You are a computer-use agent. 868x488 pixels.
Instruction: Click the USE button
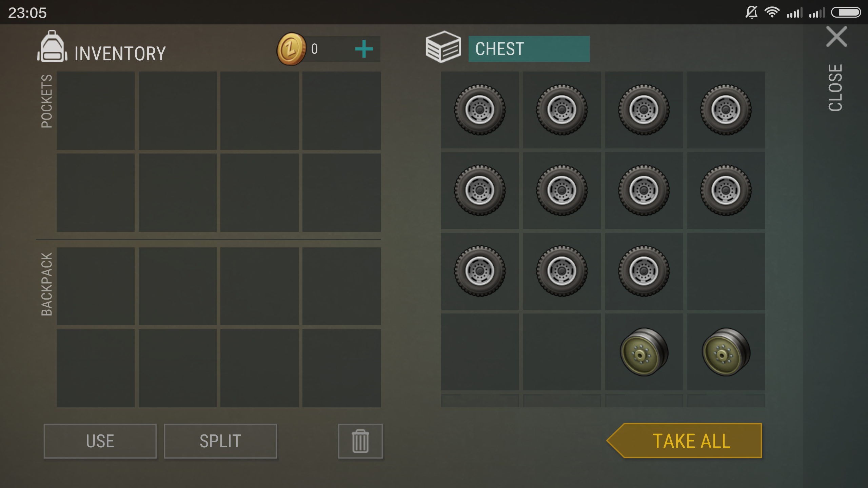tap(100, 441)
